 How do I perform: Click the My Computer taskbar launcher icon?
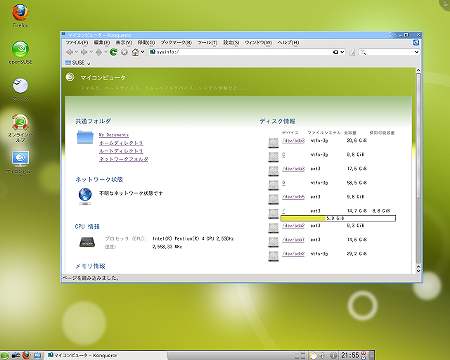[x=37, y=355]
